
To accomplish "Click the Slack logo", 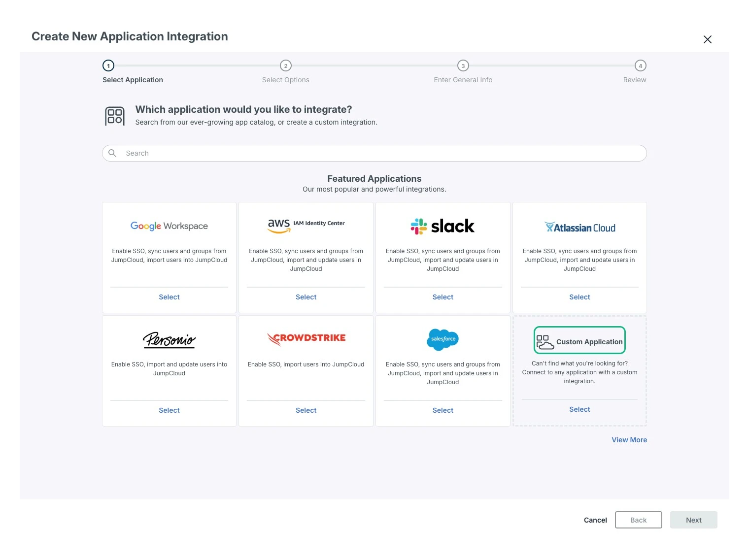I will (x=443, y=226).
